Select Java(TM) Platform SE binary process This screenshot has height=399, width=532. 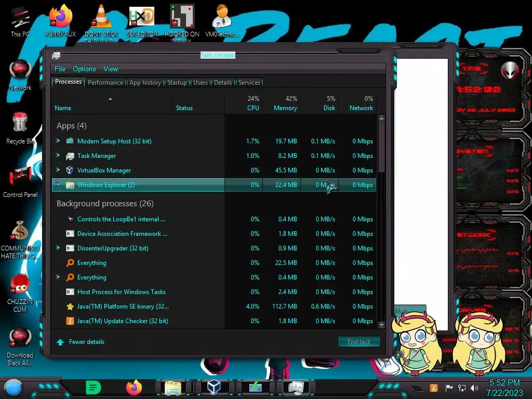click(214, 307)
